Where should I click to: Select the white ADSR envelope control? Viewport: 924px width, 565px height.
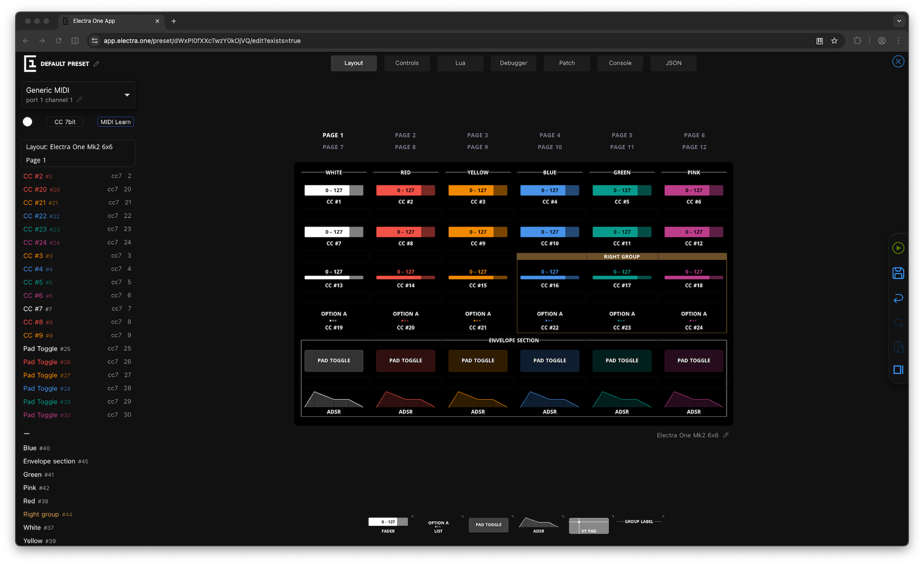(x=334, y=402)
